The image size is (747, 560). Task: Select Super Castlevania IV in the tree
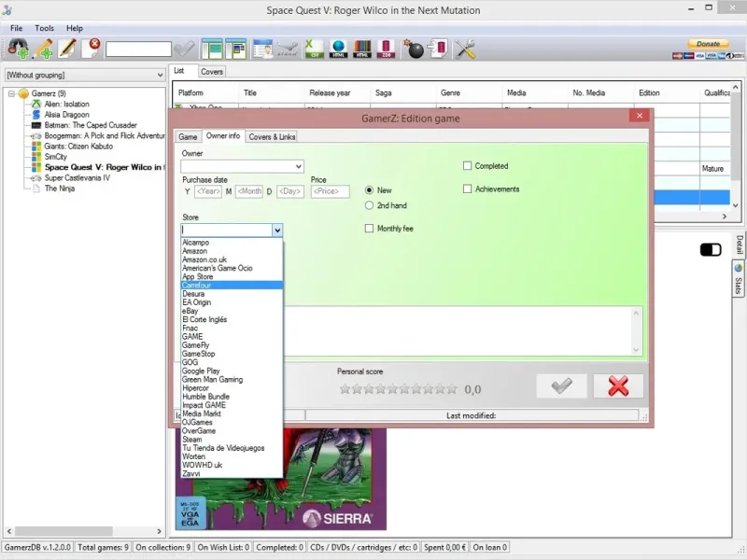point(78,178)
